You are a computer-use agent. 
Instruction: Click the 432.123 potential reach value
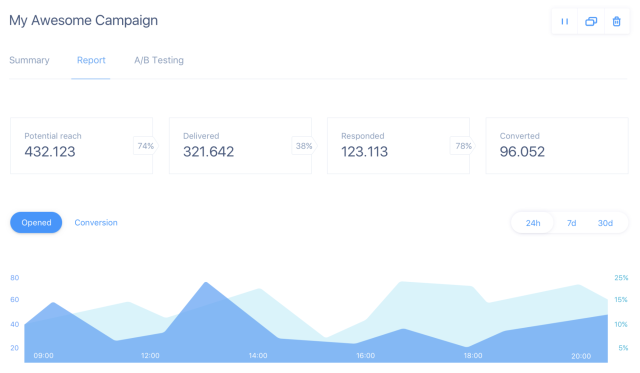click(50, 152)
